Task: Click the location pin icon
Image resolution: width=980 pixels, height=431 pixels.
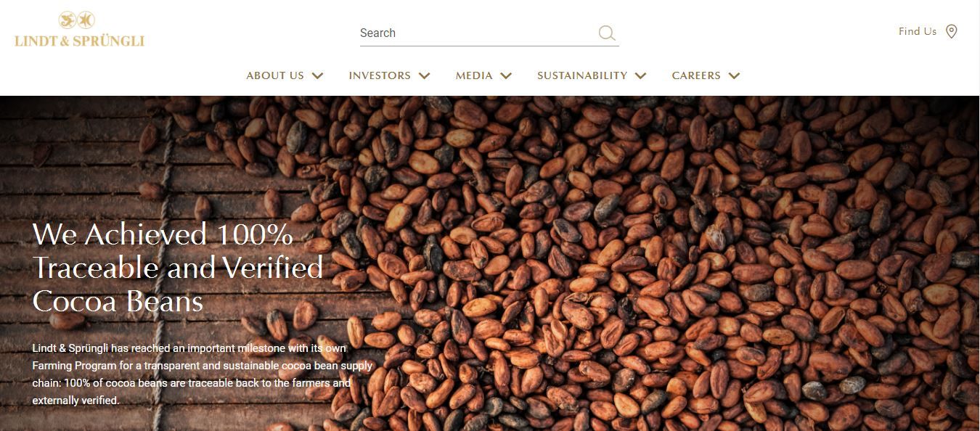Action: tap(952, 32)
